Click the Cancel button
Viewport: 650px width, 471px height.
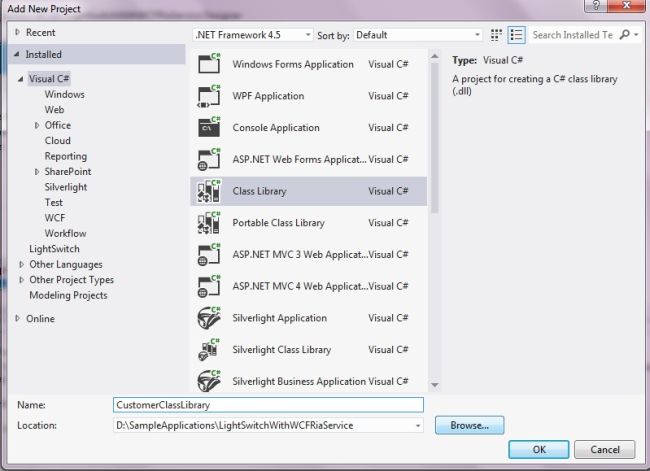click(605, 449)
